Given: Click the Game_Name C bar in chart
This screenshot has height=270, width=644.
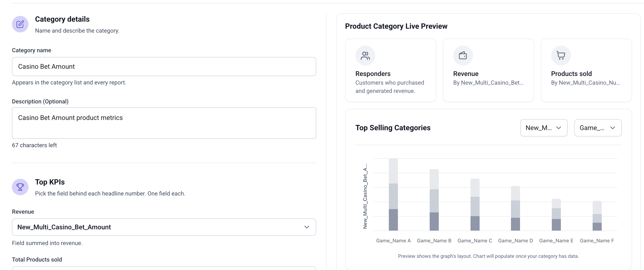Looking at the screenshot, I should (x=475, y=205).
